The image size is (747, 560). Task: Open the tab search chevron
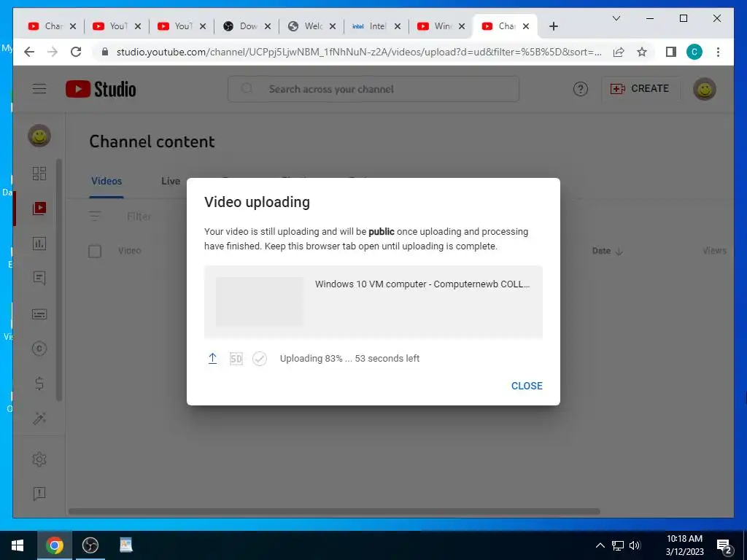616,18
